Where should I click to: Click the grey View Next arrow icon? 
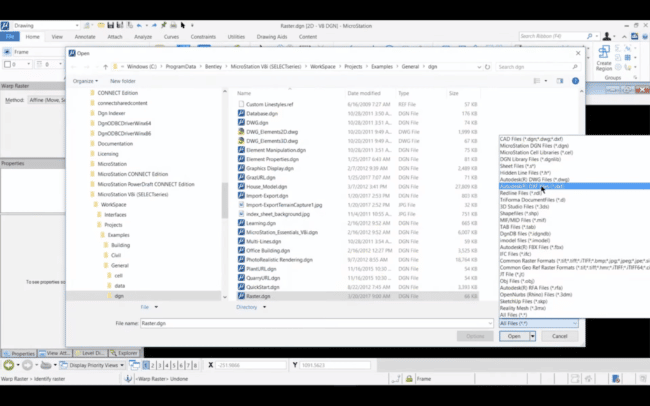[x=27, y=365]
